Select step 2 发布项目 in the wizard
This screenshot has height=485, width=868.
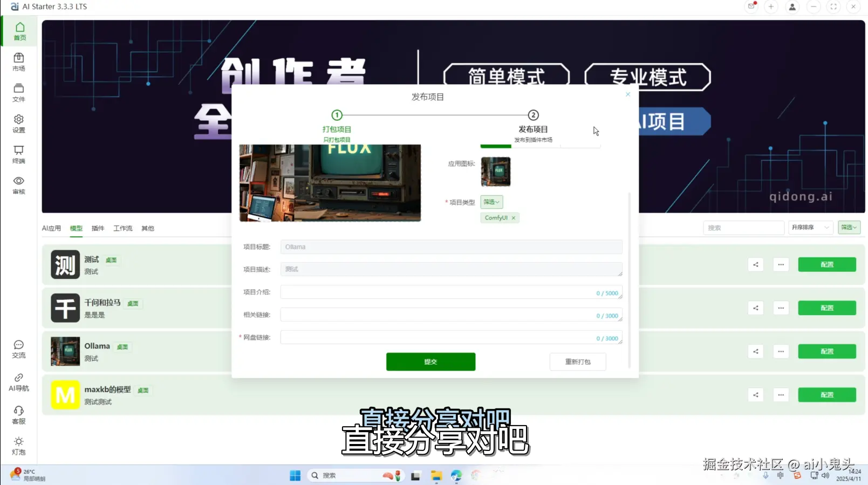[533, 126]
